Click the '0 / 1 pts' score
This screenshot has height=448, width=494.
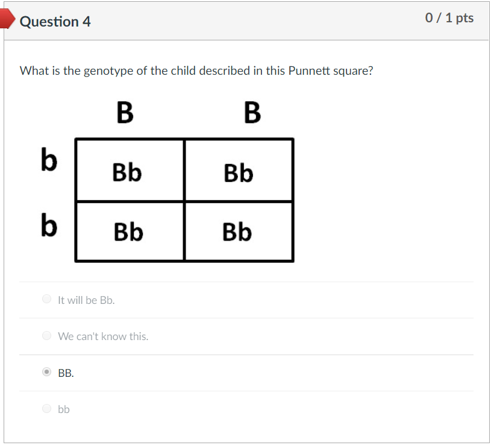[x=449, y=18]
